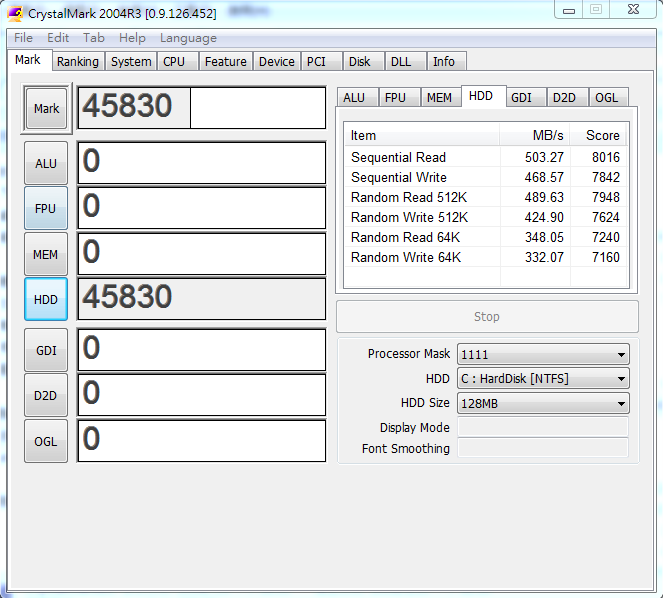
Task: Click the ALU score field
Action: pos(202,163)
